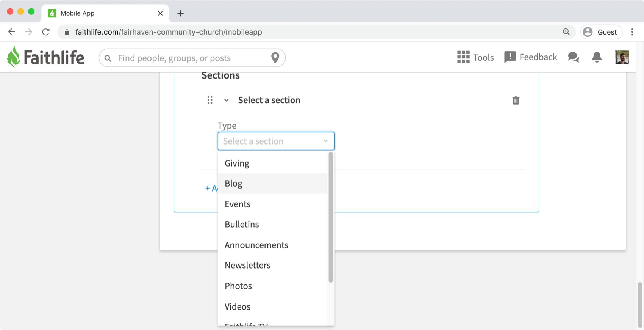This screenshot has width=644, height=330.
Task: Click the zoom magnifier icon in address bar
Action: (x=566, y=32)
